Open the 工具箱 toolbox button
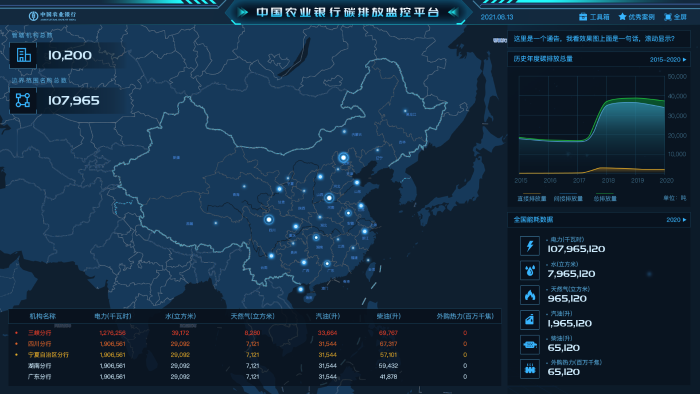This screenshot has height=394, width=700. click(x=594, y=17)
